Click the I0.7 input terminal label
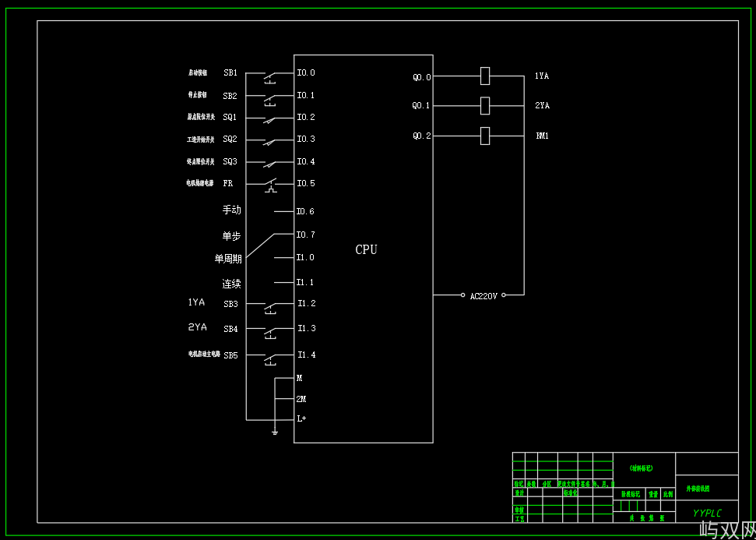The image size is (756, 540). pyautogui.click(x=306, y=235)
